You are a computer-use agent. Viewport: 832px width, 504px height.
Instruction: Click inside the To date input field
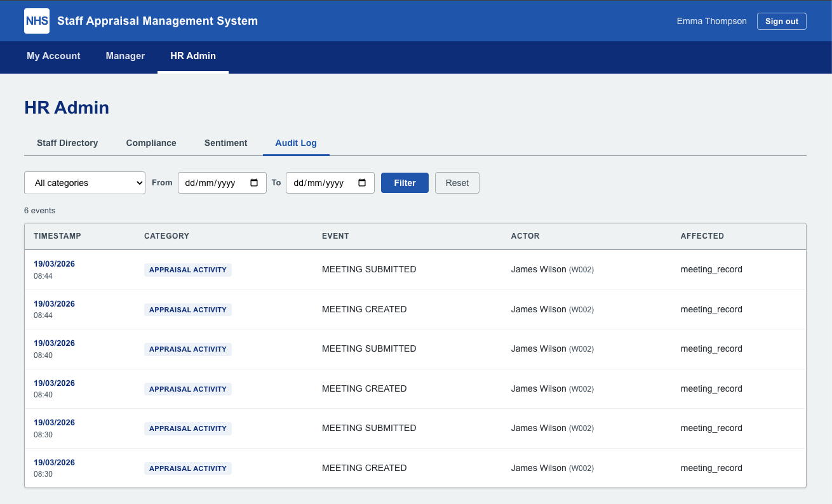click(324, 183)
